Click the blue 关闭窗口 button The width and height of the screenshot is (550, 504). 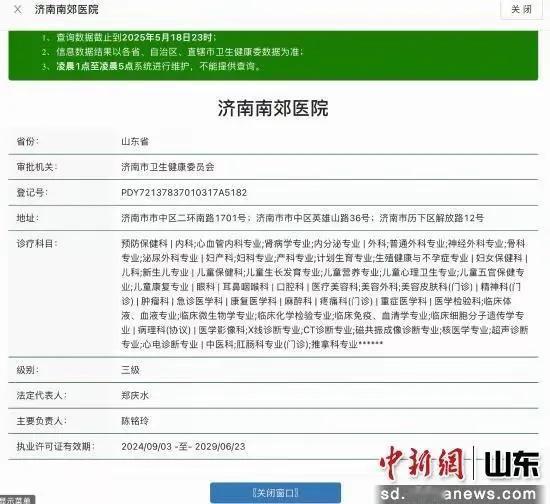(275, 493)
